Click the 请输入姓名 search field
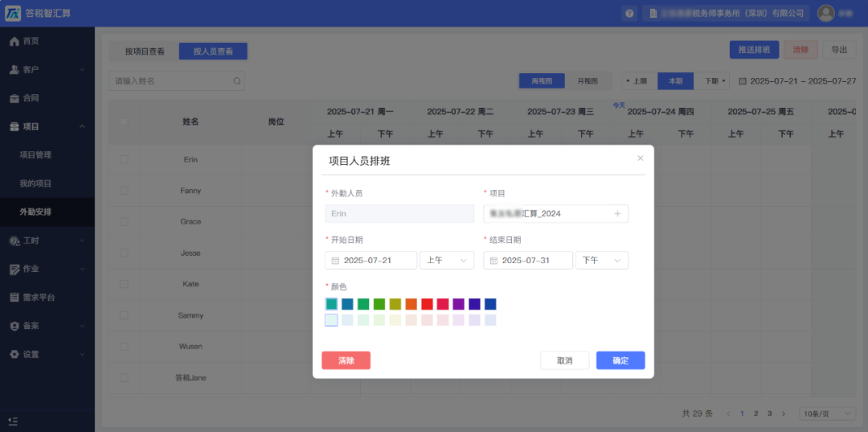The width and height of the screenshot is (868, 432). [x=177, y=81]
